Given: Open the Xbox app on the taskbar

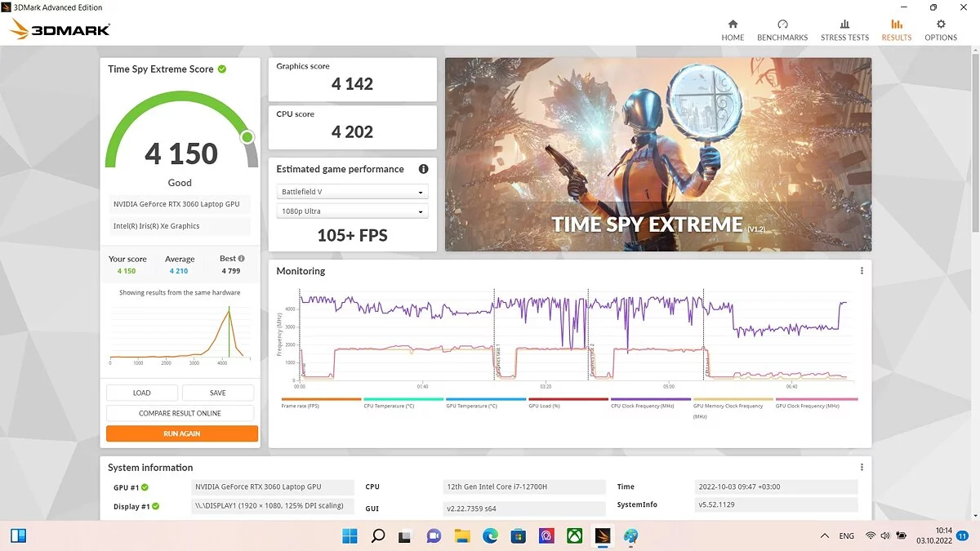Looking at the screenshot, I should 574,536.
